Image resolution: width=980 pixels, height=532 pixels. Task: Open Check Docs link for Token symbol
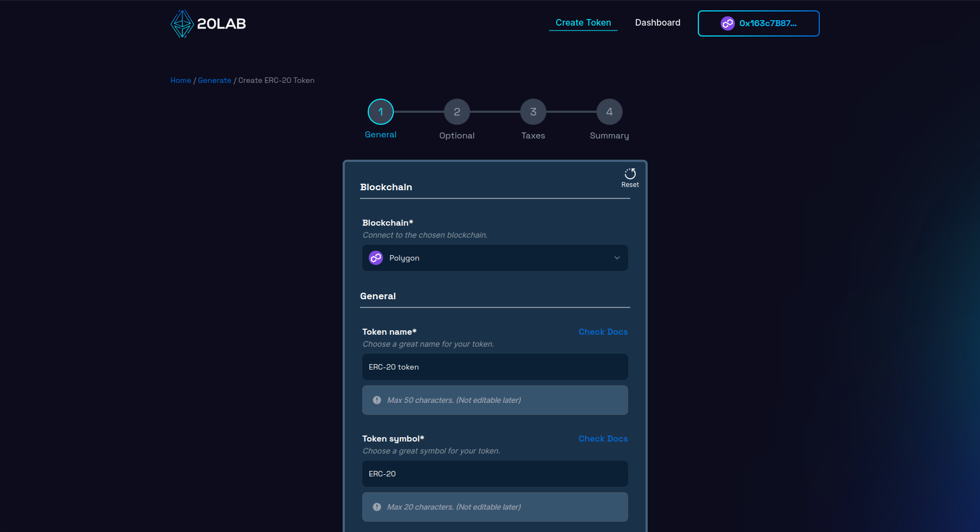[x=603, y=439]
